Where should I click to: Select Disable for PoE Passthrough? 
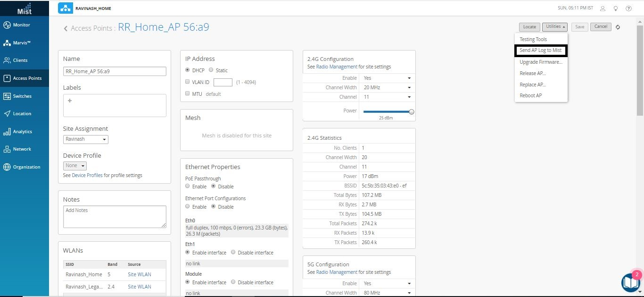click(214, 186)
